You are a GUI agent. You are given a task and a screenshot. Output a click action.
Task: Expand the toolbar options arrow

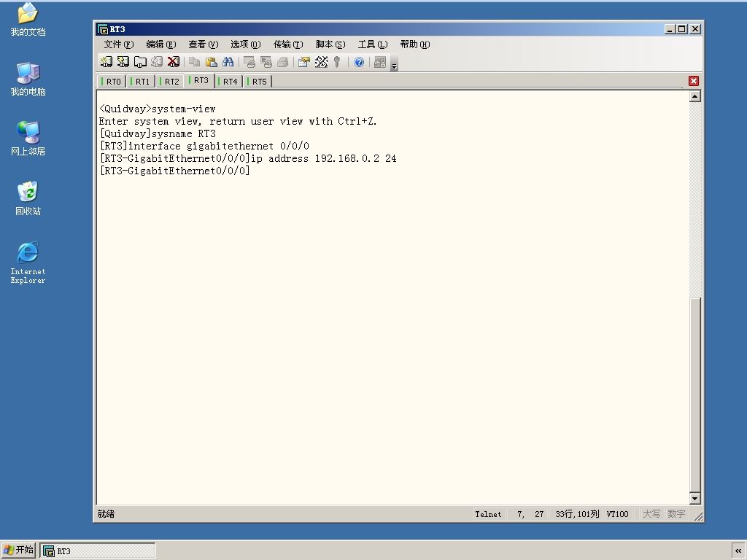pyautogui.click(x=394, y=66)
